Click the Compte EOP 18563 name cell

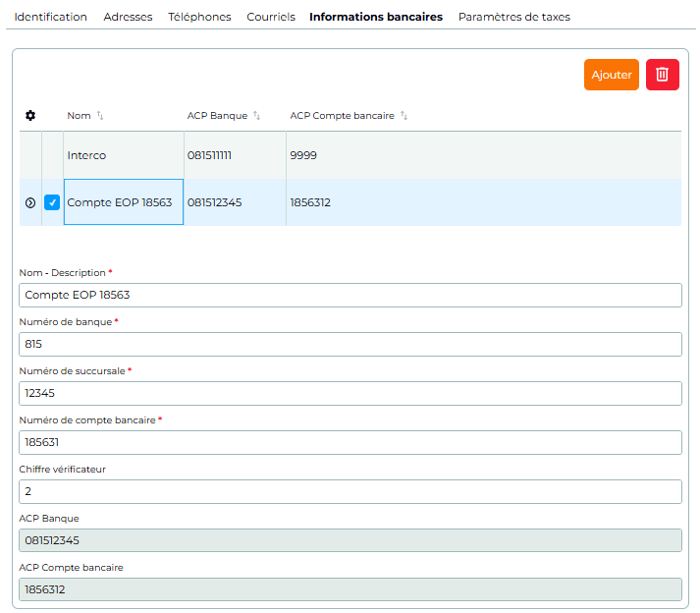(x=124, y=202)
